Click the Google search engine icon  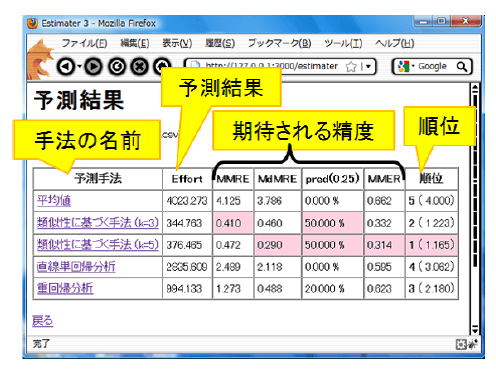pos(404,67)
